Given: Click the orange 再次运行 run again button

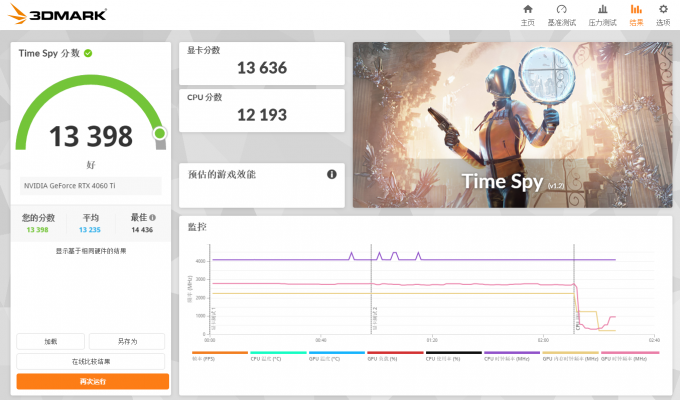Looking at the screenshot, I should tap(93, 381).
